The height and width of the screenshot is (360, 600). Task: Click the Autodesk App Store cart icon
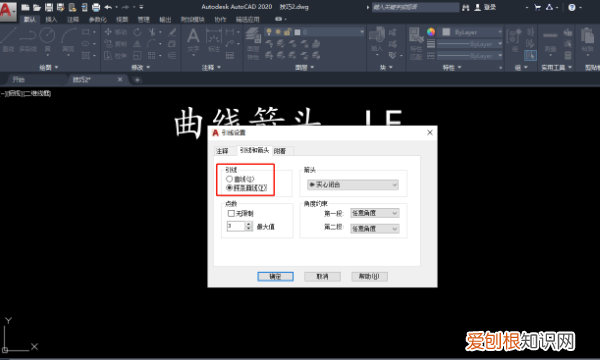click(538, 7)
